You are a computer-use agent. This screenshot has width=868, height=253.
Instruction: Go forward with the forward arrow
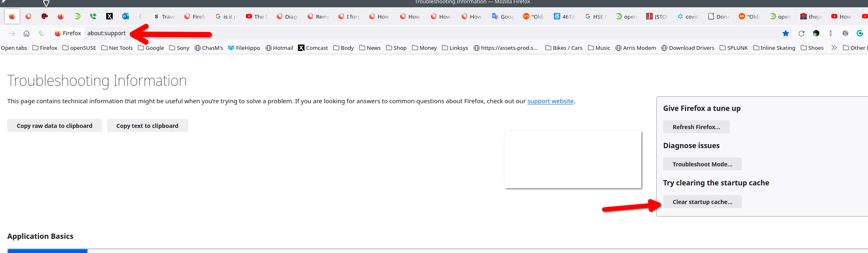pyautogui.click(x=12, y=33)
